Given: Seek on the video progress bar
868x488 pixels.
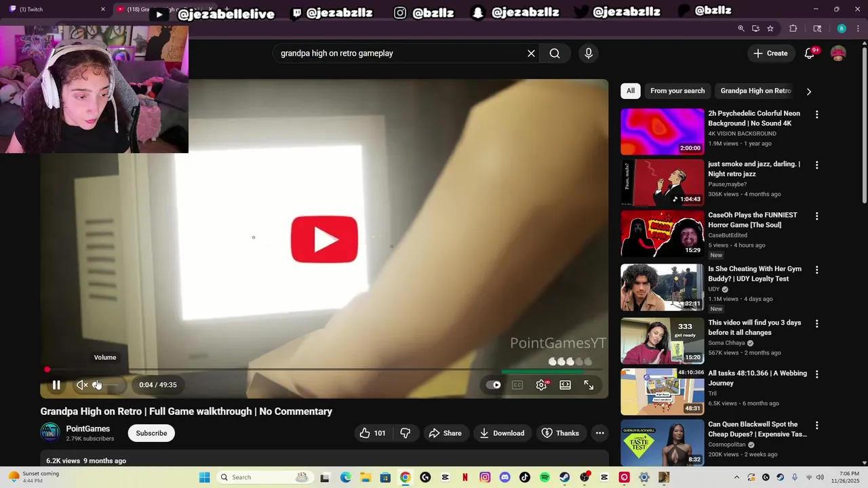Looking at the screenshot, I should 324,369.
